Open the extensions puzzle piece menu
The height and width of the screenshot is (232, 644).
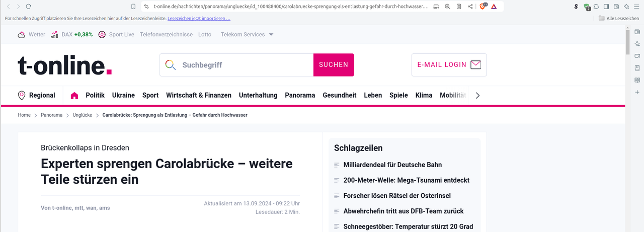pyautogui.click(x=596, y=7)
